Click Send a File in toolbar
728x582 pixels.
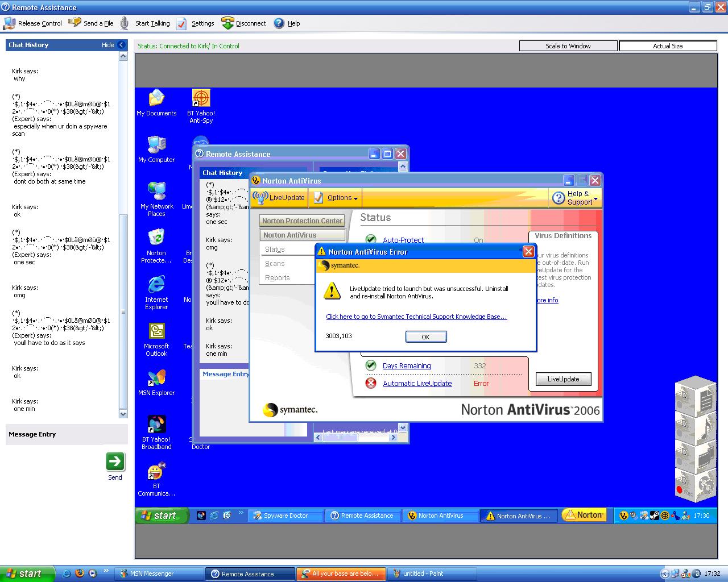(91, 23)
